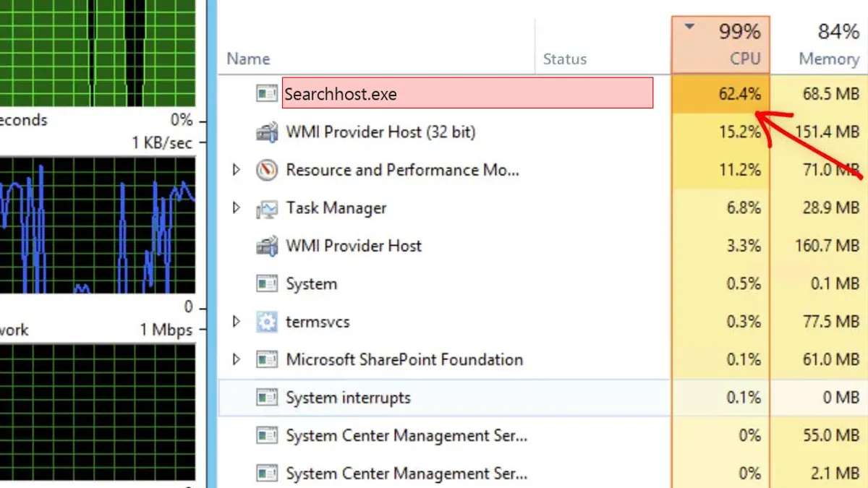The image size is (868, 488).
Task: Select System Center Management Ser... 55.0 MB name
Action: (x=407, y=436)
